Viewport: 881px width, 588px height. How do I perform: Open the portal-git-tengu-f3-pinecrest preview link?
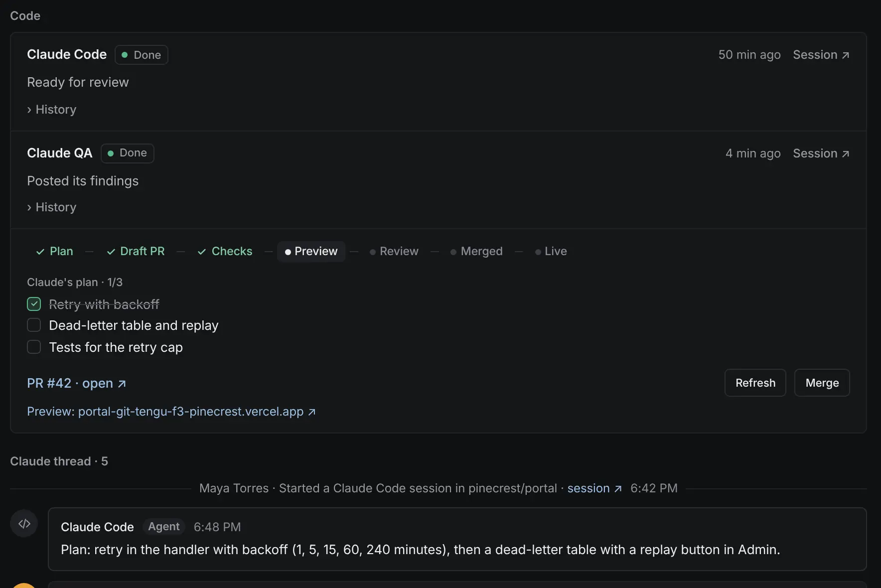171,412
